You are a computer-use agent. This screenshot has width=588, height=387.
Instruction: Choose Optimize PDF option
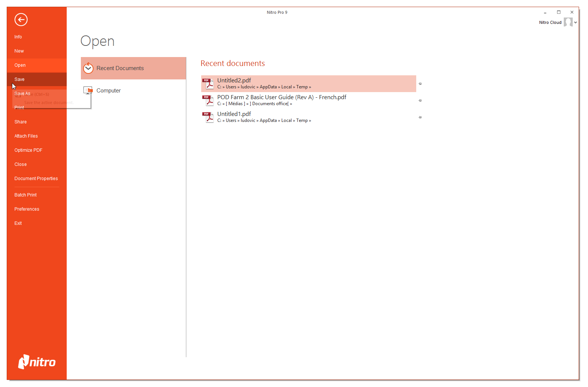(x=37, y=150)
